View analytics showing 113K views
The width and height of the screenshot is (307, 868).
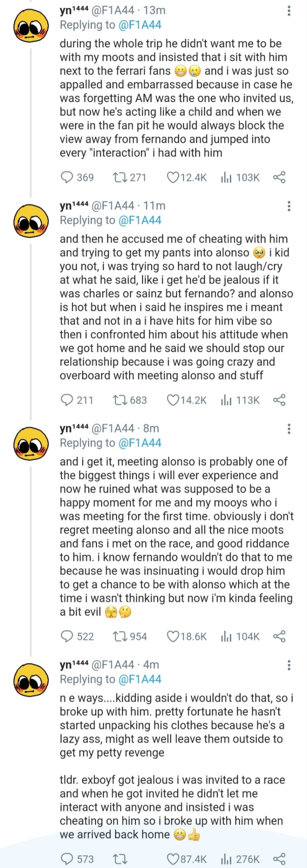[x=240, y=400]
